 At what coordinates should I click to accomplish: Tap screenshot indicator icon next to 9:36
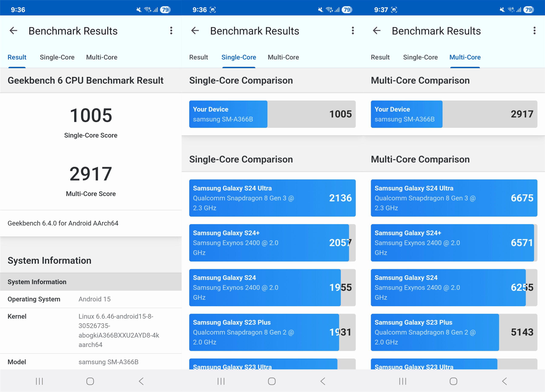[x=213, y=10]
